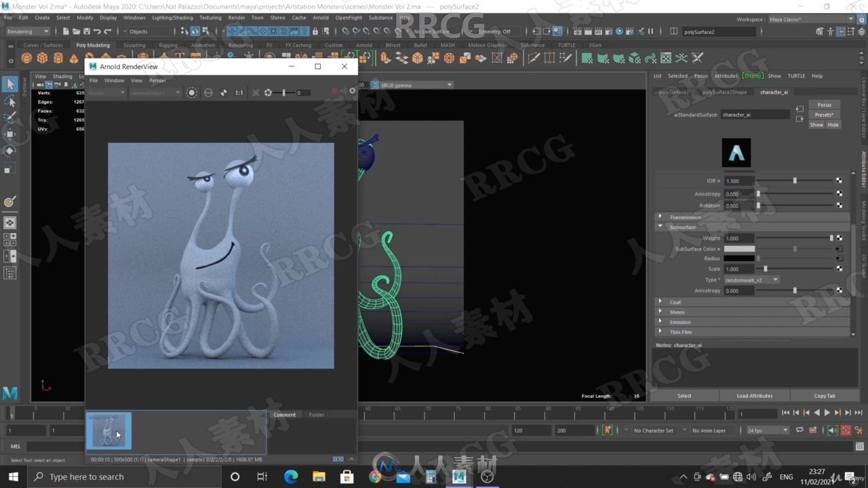This screenshot has width=868, height=488.
Task: Expand the Transmission section
Action: click(752, 217)
